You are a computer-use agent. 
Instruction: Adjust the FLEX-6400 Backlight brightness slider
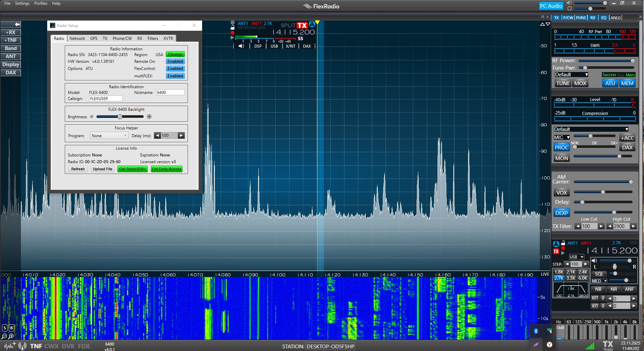click(x=120, y=117)
